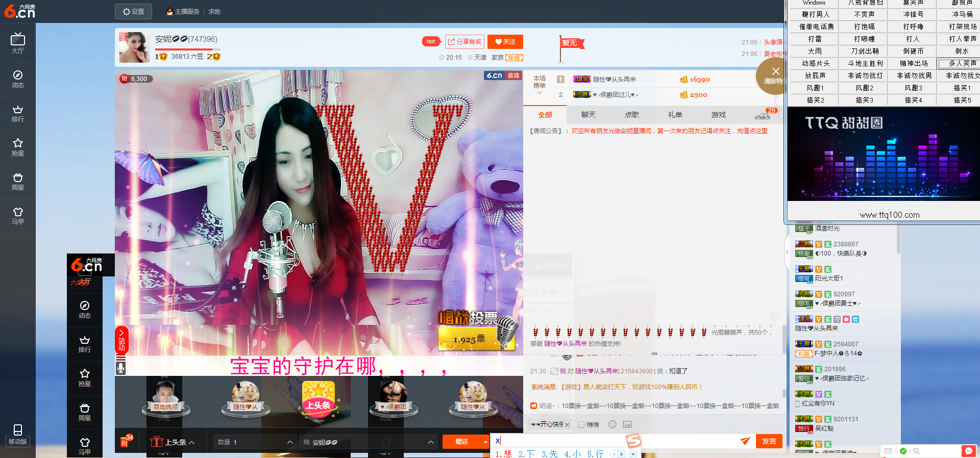Click the 财 6,300 badge on video

136,79
